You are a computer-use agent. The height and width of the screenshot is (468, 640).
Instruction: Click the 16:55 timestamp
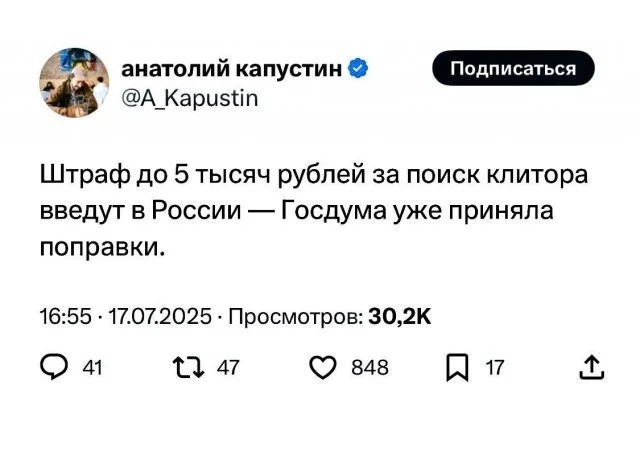click(x=65, y=317)
